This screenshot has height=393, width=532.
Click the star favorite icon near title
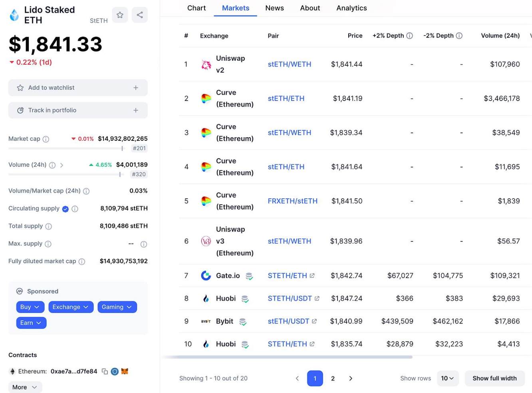[x=120, y=15]
